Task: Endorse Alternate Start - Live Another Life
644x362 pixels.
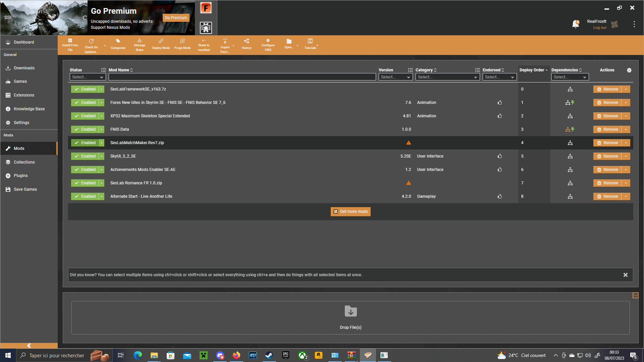Action: click(500, 196)
